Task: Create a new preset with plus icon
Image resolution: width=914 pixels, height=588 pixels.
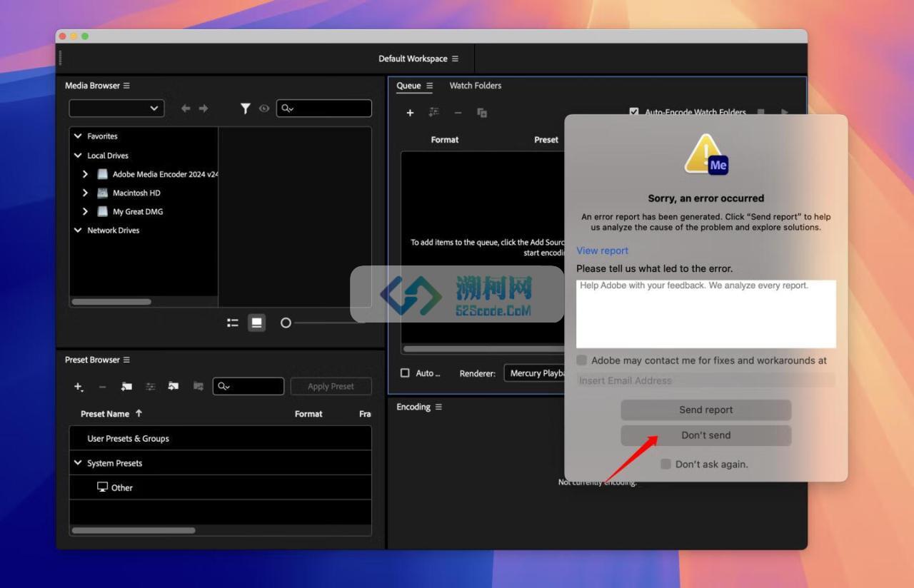Action: point(79,387)
